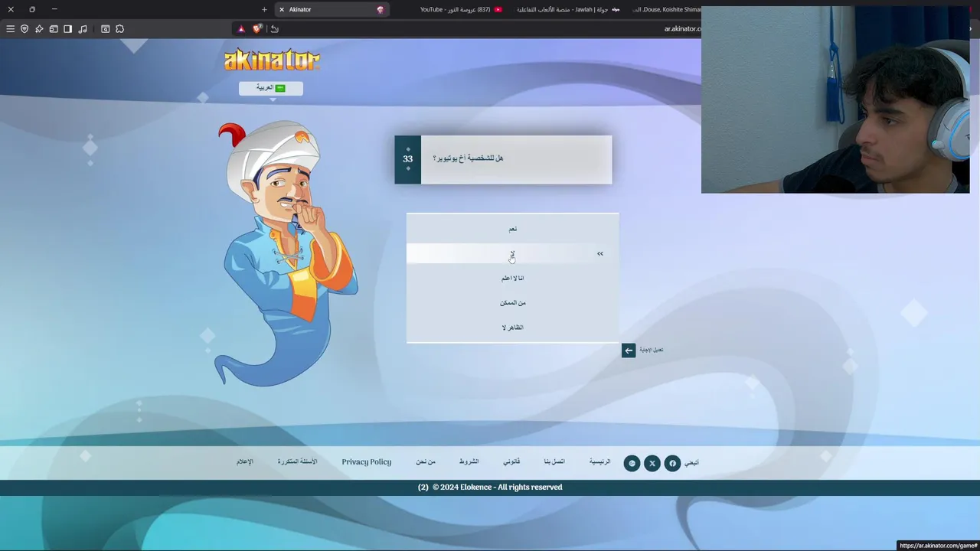Open the اتصل بنا footer link
Viewport: 980px width, 551px height.
click(554, 462)
